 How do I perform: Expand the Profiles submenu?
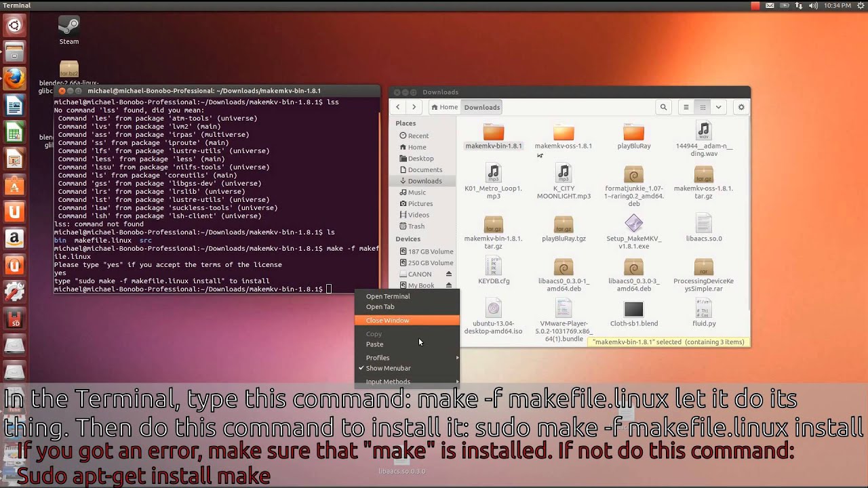click(407, 358)
